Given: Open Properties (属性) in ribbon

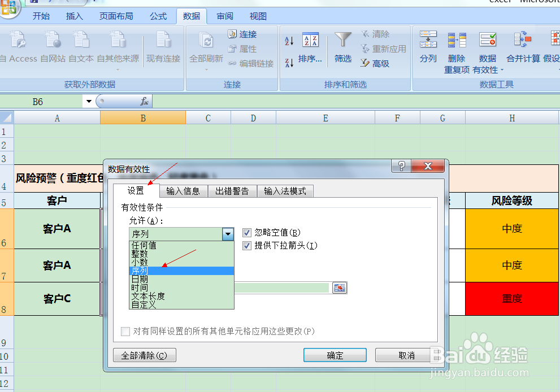Looking at the screenshot, I should (x=242, y=49).
